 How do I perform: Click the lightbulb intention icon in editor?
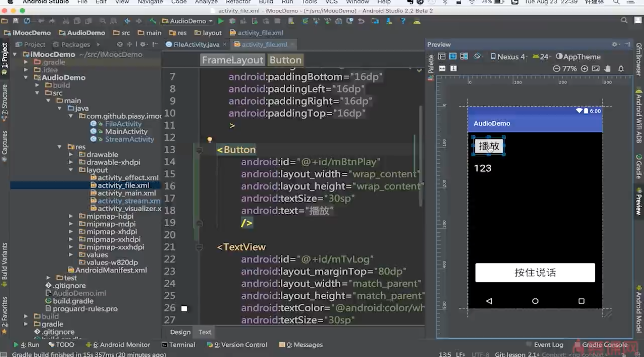point(210,140)
